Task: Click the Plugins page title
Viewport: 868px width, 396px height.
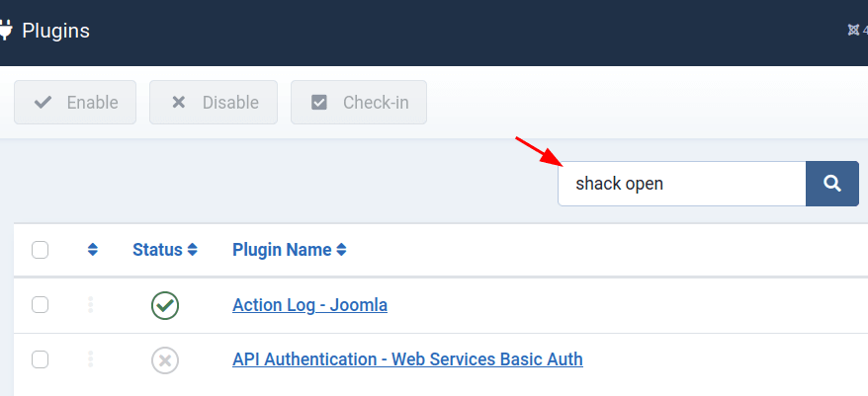Action: 56,31
